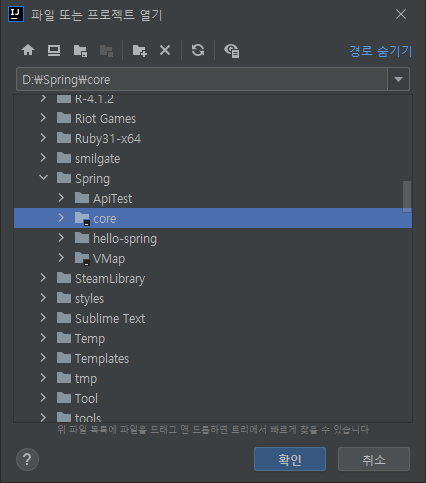Select the Spring folder row
The image size is (426, 483).
click(x=213, y=178)
